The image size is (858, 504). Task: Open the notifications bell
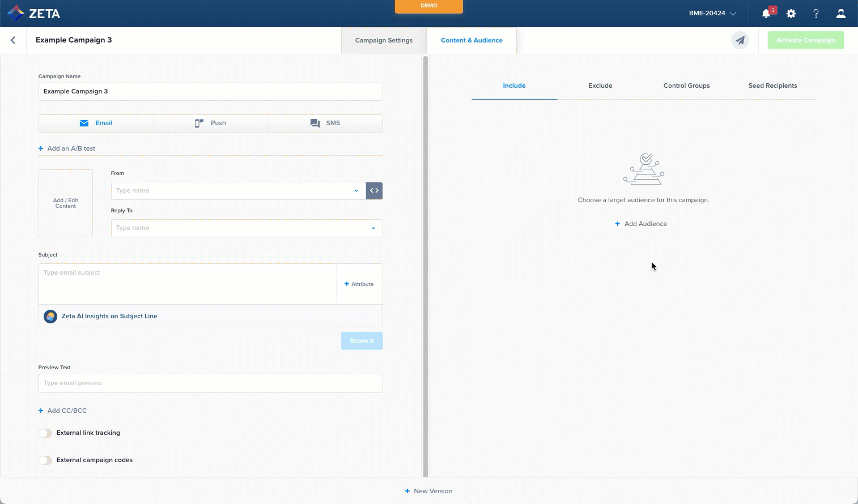[766, 14]
